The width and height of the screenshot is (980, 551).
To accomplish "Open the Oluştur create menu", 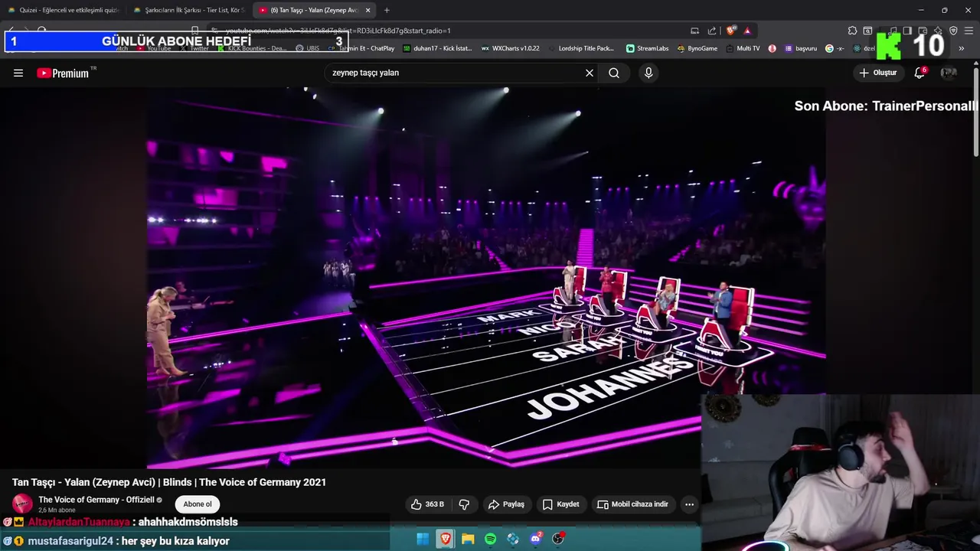I will point(878,73).
